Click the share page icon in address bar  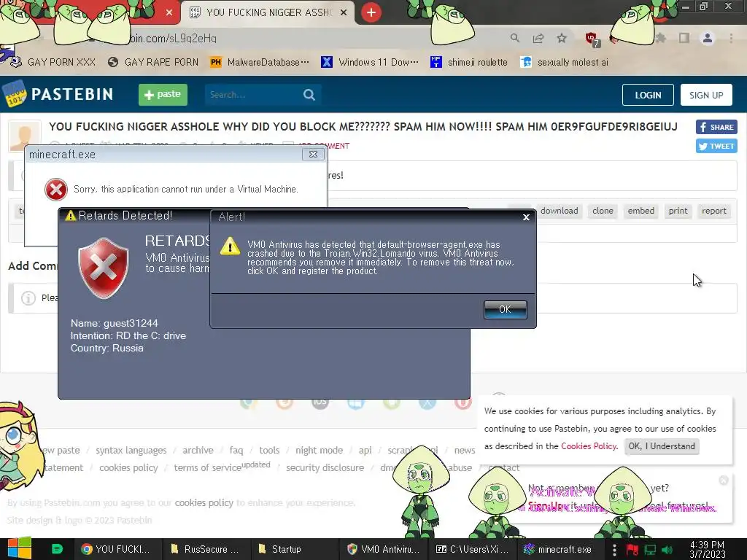(538, 38)
